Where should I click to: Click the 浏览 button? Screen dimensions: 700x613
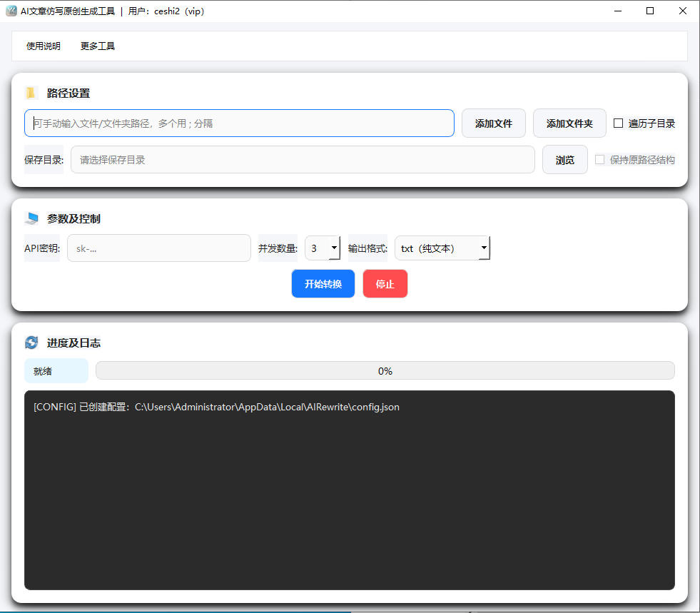tap(564, 159)
